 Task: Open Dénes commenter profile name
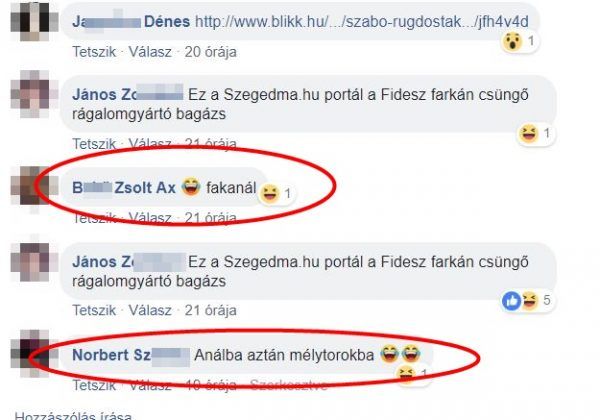tap(131, 21)
